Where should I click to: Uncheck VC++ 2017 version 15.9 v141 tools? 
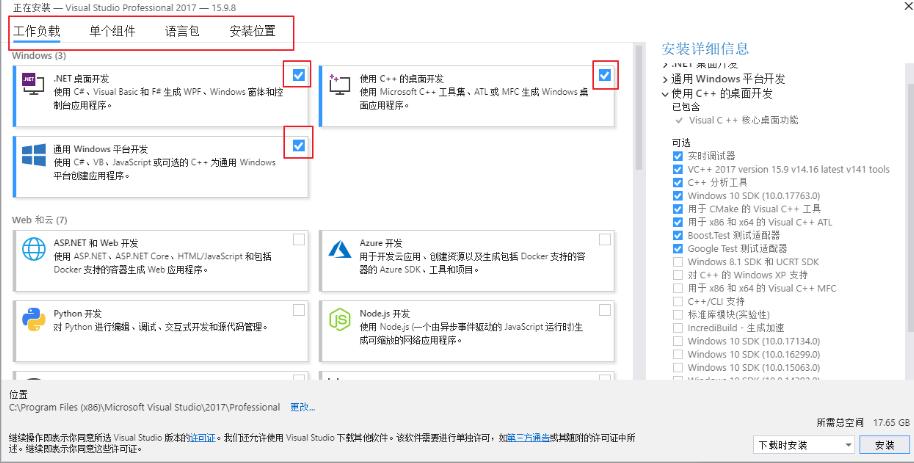(x=677, y=169)
